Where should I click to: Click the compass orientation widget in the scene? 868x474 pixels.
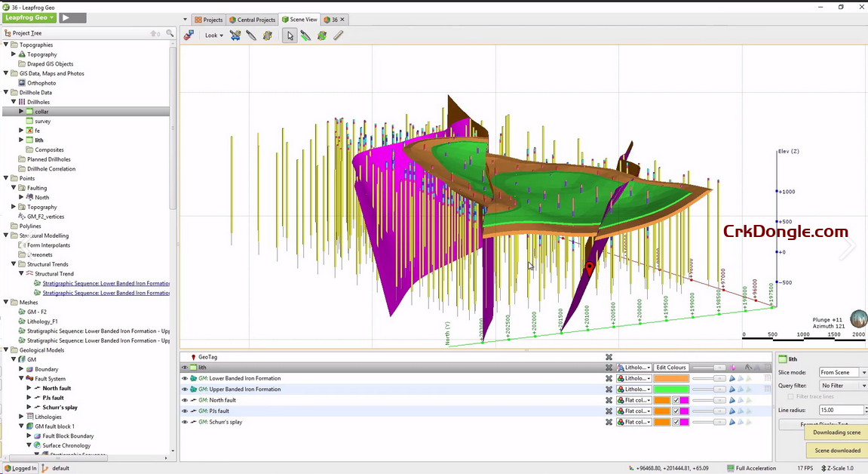[x=858, y=319]
